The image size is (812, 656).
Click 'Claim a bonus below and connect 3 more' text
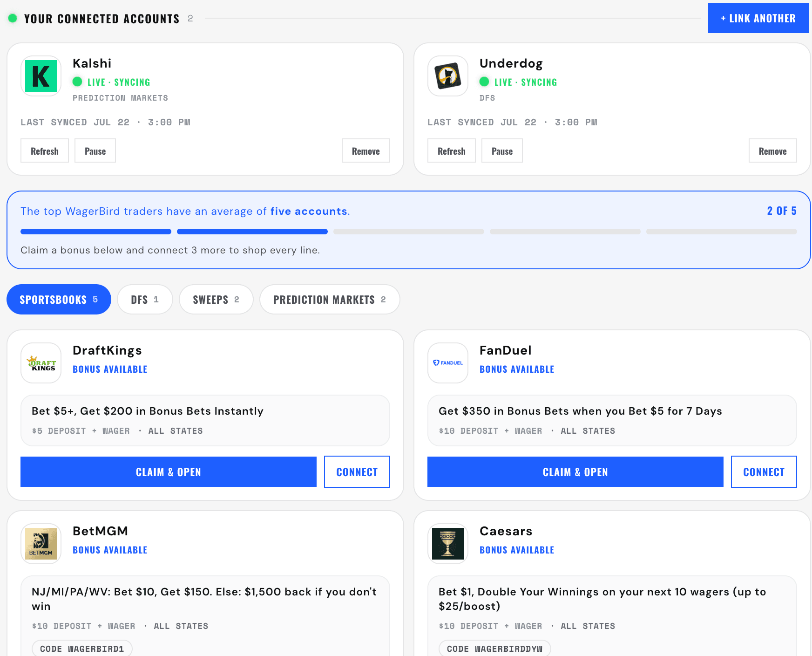point(170,250)
